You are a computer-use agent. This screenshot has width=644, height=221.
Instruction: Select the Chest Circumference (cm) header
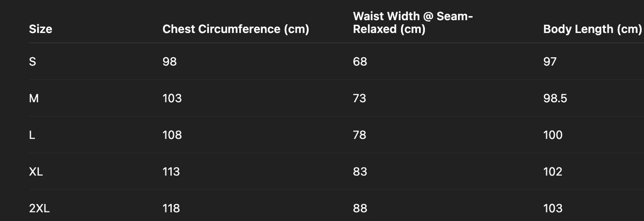236,29
